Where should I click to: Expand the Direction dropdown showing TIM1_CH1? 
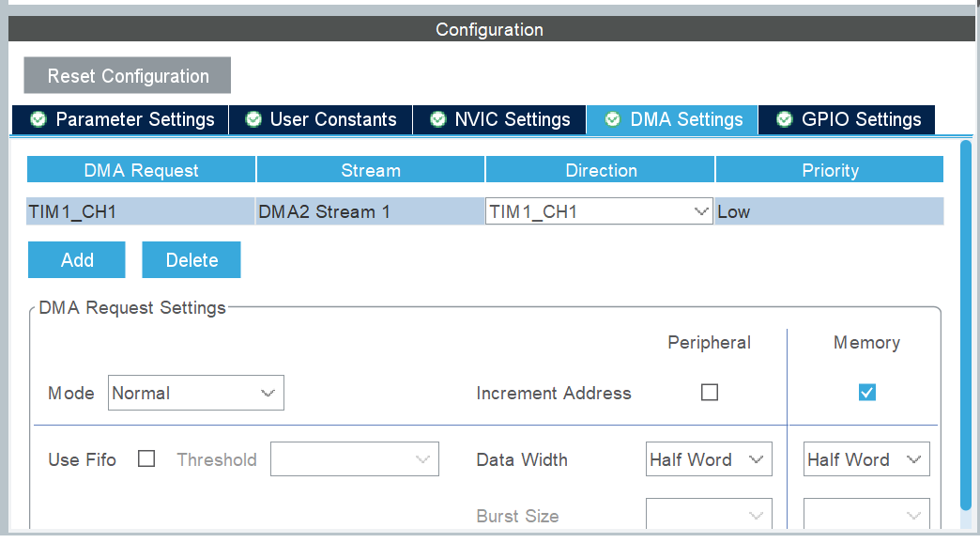[x=599, y=212]
